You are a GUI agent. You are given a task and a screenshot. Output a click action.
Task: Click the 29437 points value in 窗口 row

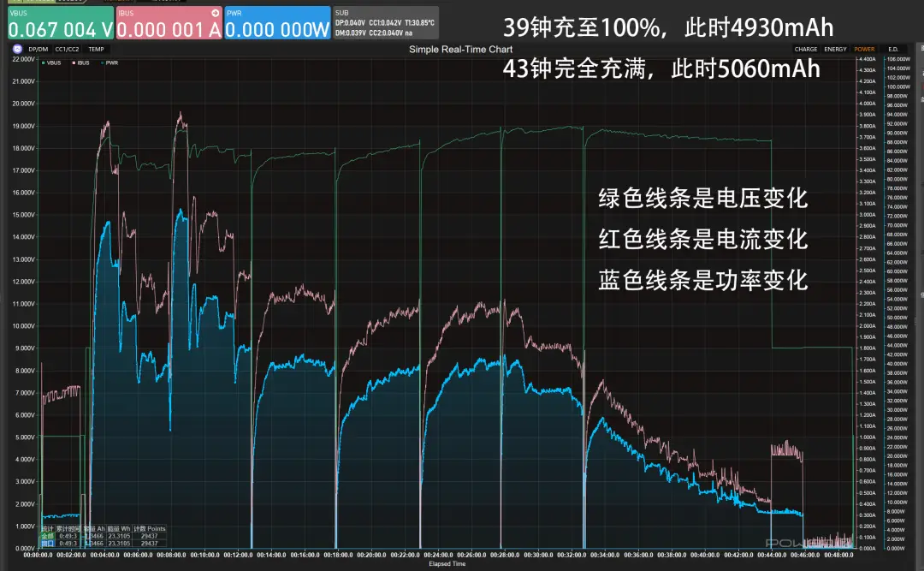point(149,544)
